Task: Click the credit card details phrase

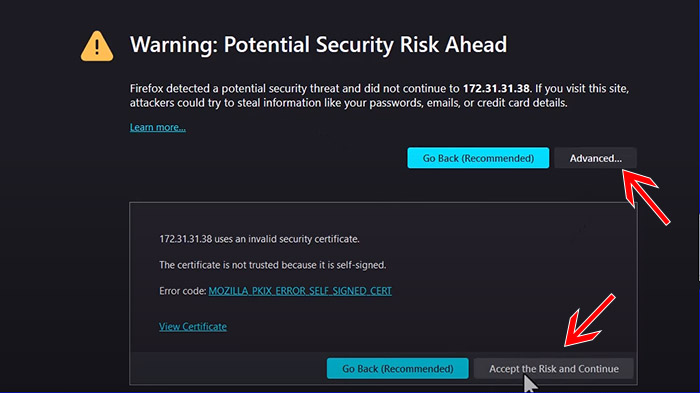Action: coord(522,103)
